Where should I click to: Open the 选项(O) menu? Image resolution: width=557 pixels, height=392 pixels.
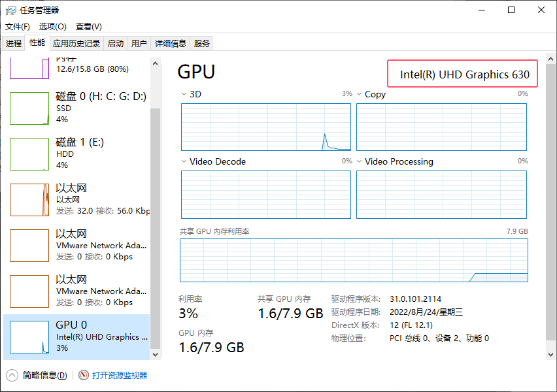click(x=52, y=27)
